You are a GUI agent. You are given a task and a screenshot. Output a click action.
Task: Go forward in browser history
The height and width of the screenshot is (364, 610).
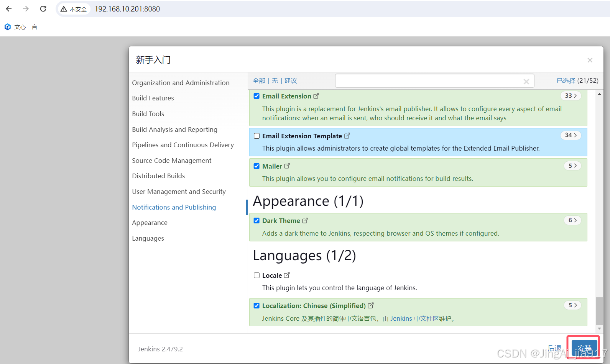(26, 9)
